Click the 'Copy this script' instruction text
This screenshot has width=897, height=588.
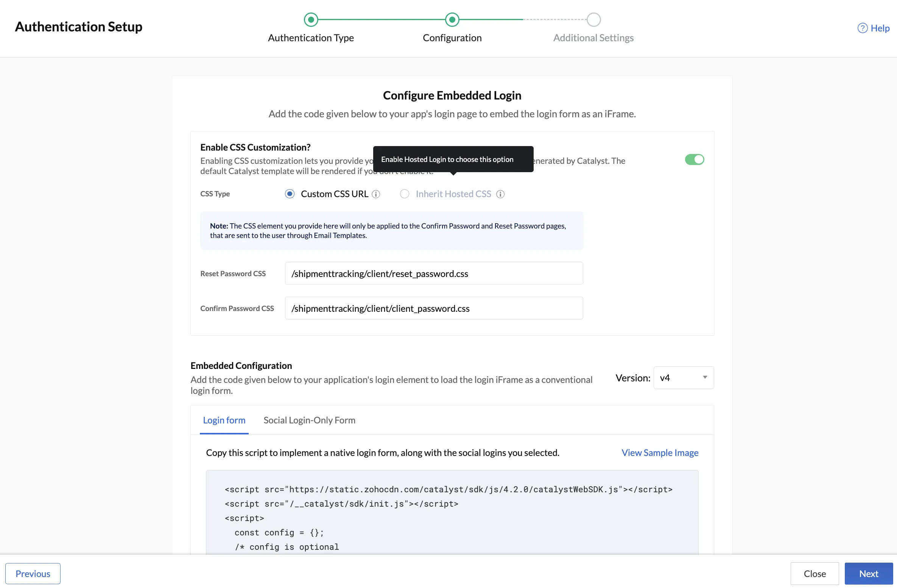click(x=383, y=453)
